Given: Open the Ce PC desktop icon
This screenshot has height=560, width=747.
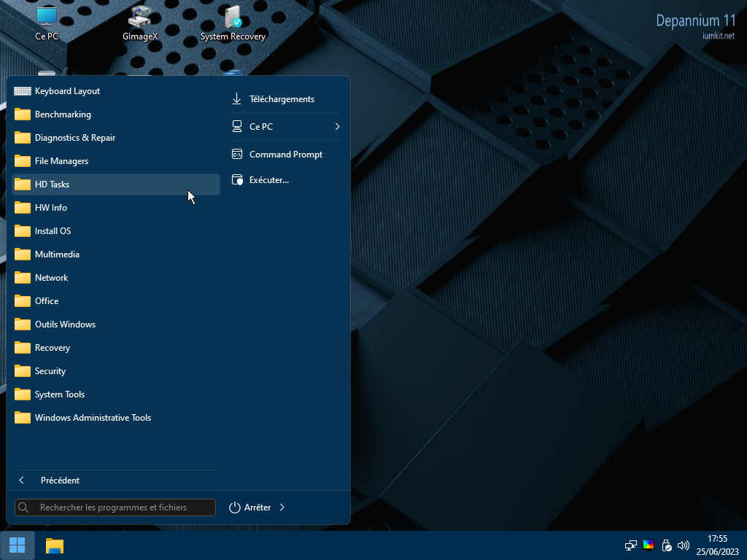Looking at the screenshot, I should click(x=47, y=23).
